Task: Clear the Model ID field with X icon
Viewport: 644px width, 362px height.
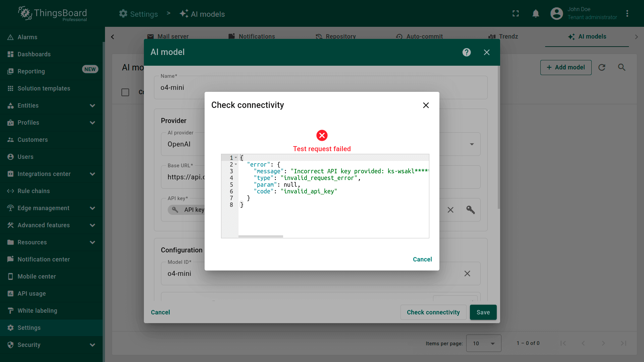Action: 467,274
